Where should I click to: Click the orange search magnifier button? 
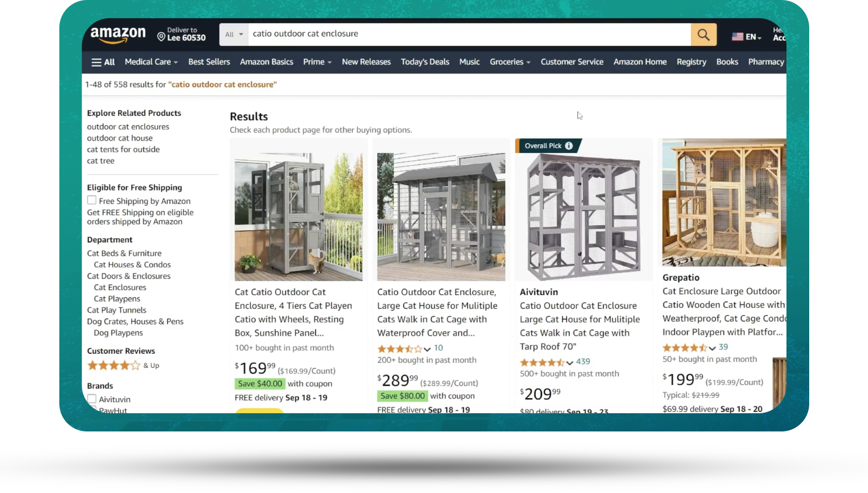tap(703, 34)
